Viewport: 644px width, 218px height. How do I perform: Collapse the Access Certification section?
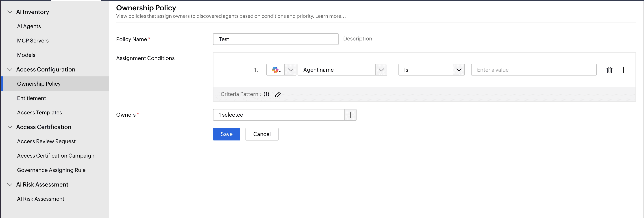click(10, 127)
